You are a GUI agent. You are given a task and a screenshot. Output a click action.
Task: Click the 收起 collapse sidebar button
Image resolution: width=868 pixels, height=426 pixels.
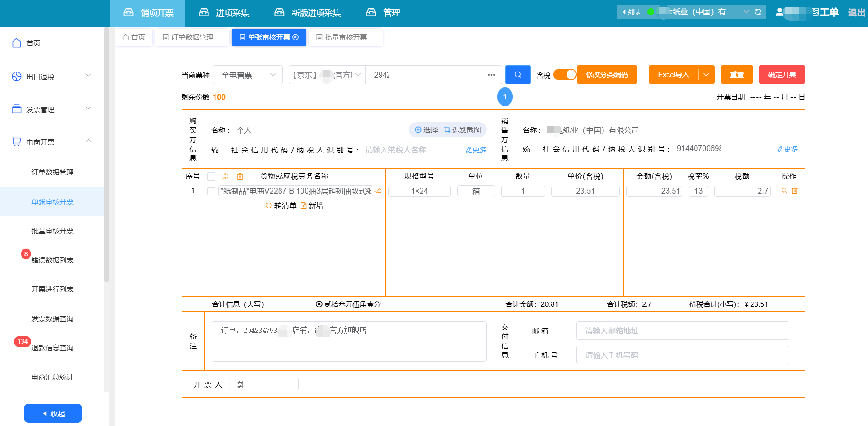[x=53, y=413]
